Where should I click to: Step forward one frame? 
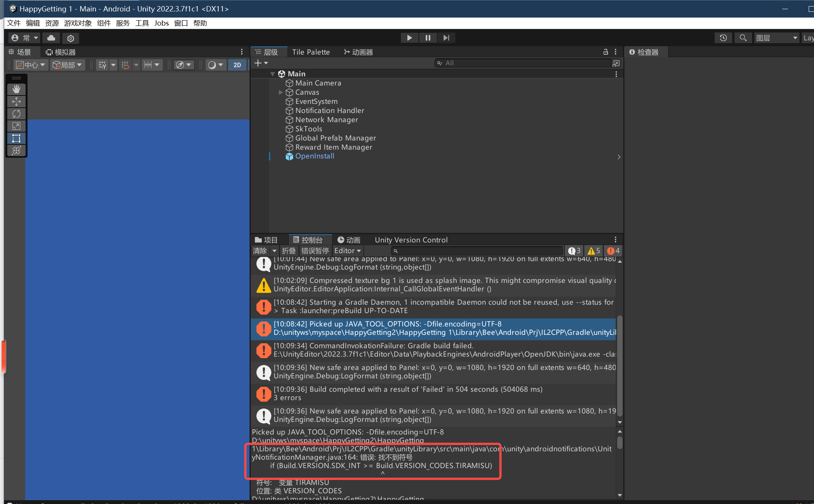[x=446, y=38]
